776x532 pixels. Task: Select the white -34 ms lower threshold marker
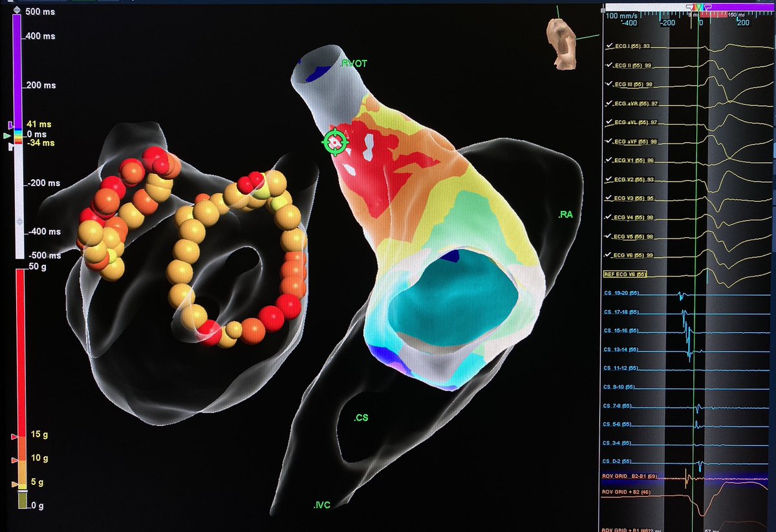[x=11, y=147]
